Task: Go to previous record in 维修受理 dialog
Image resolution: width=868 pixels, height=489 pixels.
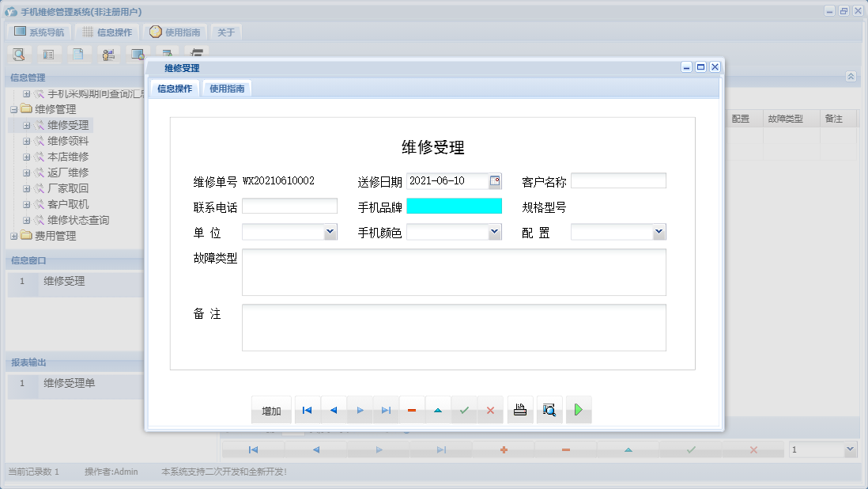Action: (x=334, y=411)
